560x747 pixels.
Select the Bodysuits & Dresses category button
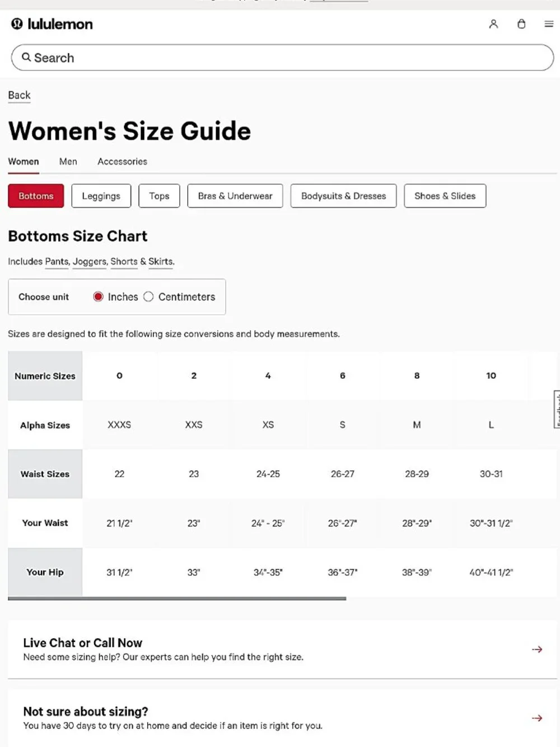click(344, 196)
